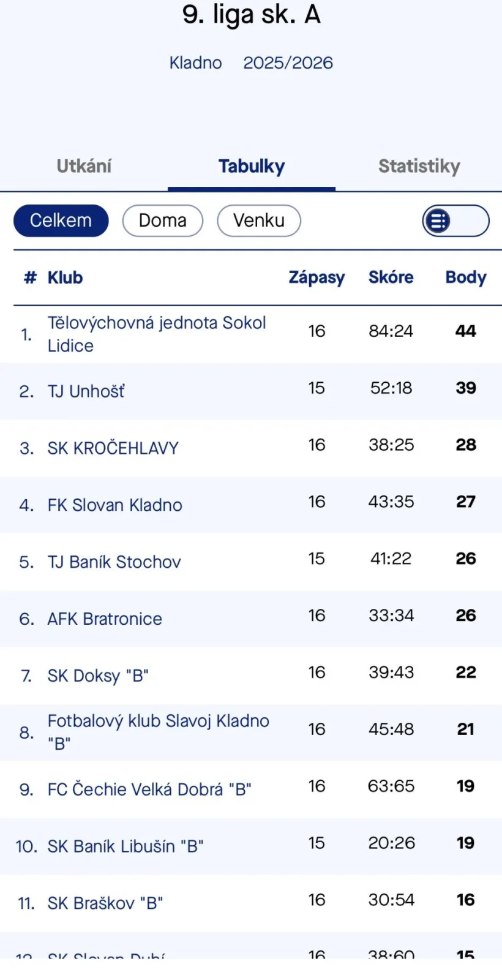Viewport: 502px width, 980px height.
Task: Open the Kladno district link
Action: click(x=195, y=62)
